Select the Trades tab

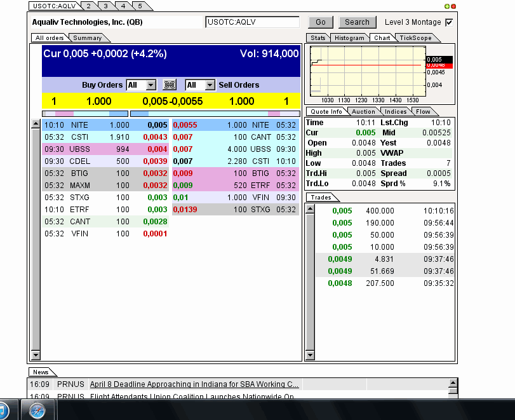321,197
